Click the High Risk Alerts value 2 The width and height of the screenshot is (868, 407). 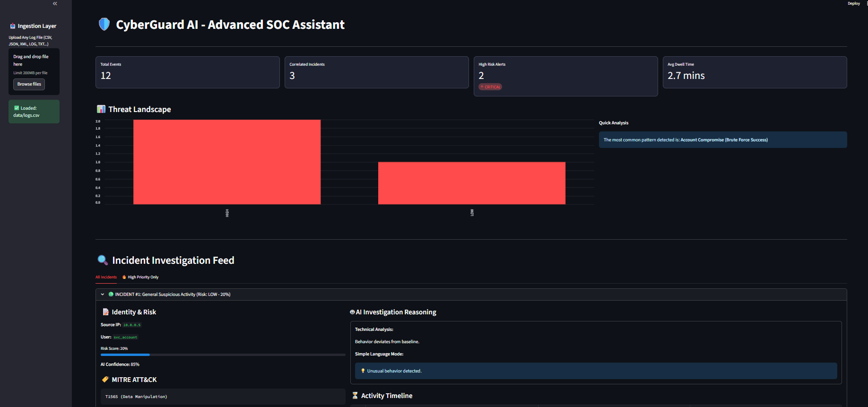481,76
